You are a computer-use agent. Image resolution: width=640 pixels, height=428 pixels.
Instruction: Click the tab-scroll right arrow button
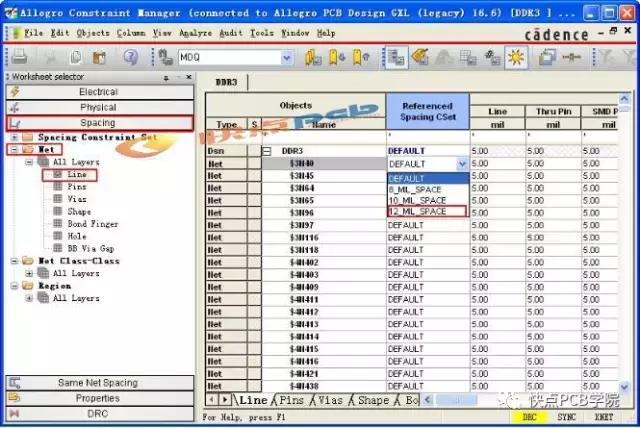click(x=224, y=399)
